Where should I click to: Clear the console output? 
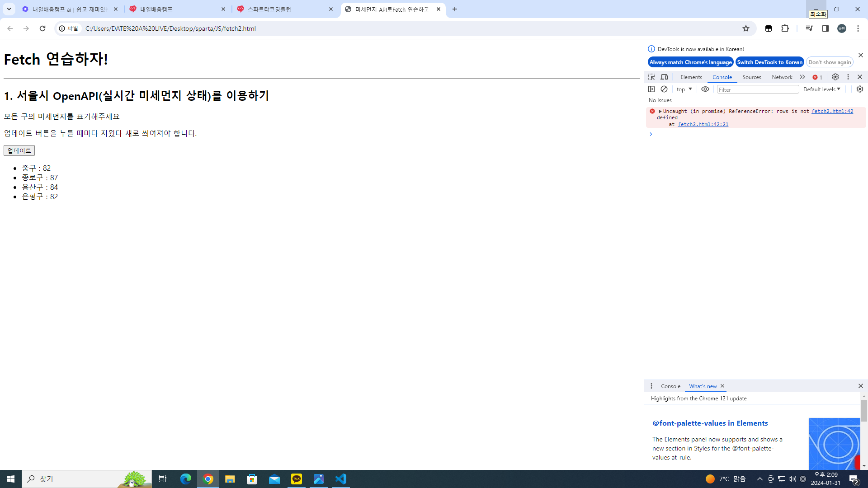tap(664, 89)
